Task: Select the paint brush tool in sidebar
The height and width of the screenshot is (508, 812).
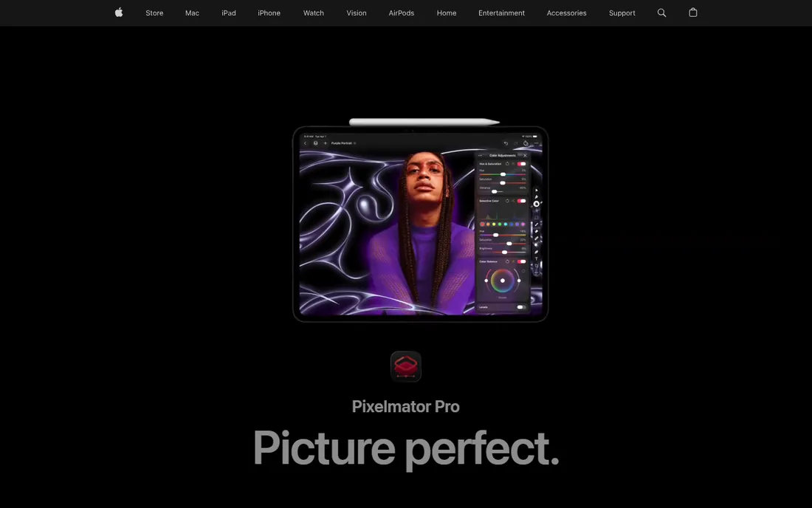Action: coord(537,224)
